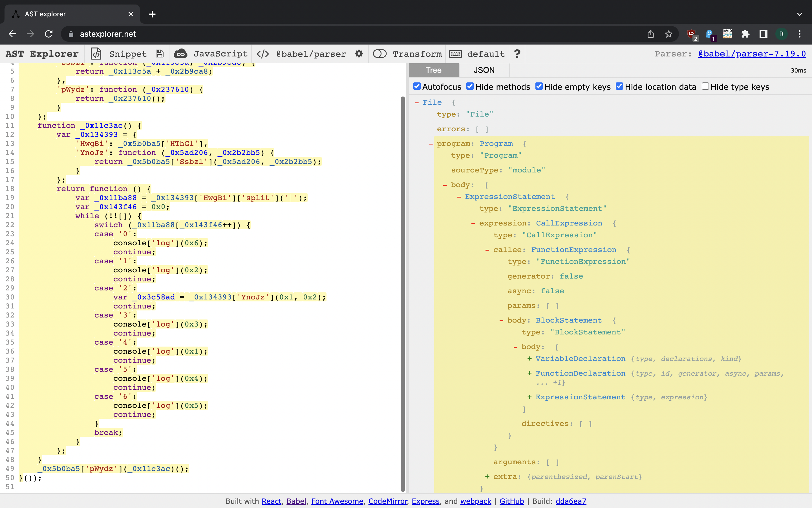Uncheck Hide methods checkbox
This screenshot has width=812, height=508.
(x=470, y=86)
